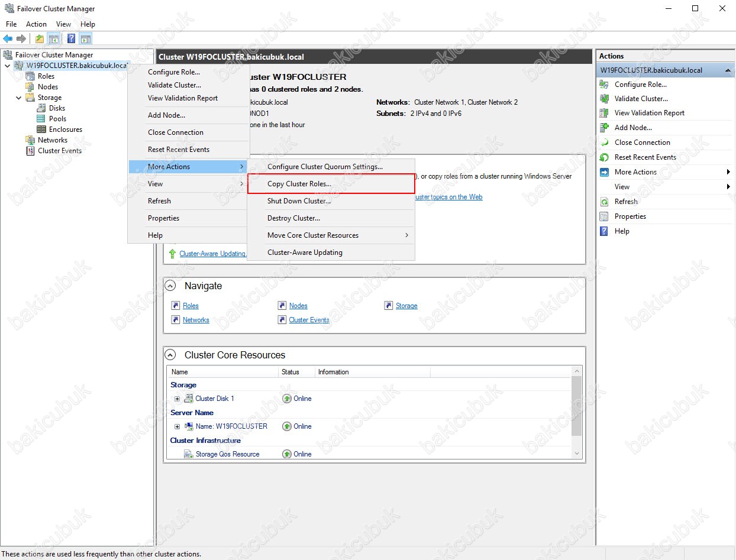Click Validate Cluster icon in Actions pane
736x560 pixels.
pos(604,99)
